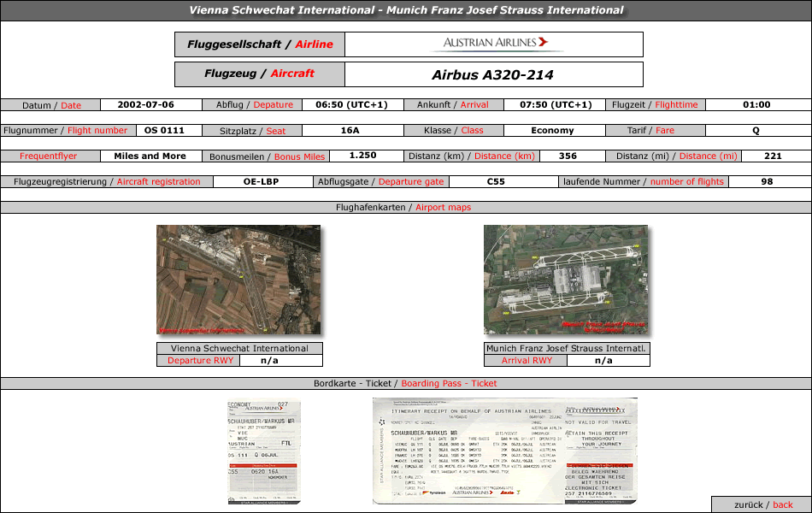812x513 pixels.
Task: Click the fare value Q
Action: (756, 130)
